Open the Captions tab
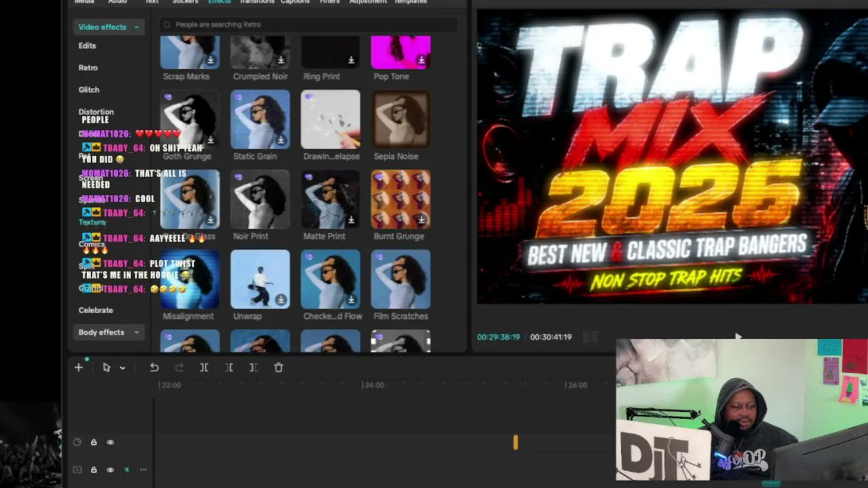868x488 pixels. [x=295, y=2]
